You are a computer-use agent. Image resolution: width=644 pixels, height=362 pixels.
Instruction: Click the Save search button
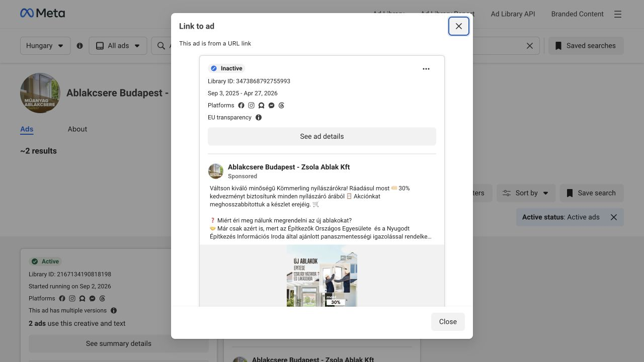[591, 193]
